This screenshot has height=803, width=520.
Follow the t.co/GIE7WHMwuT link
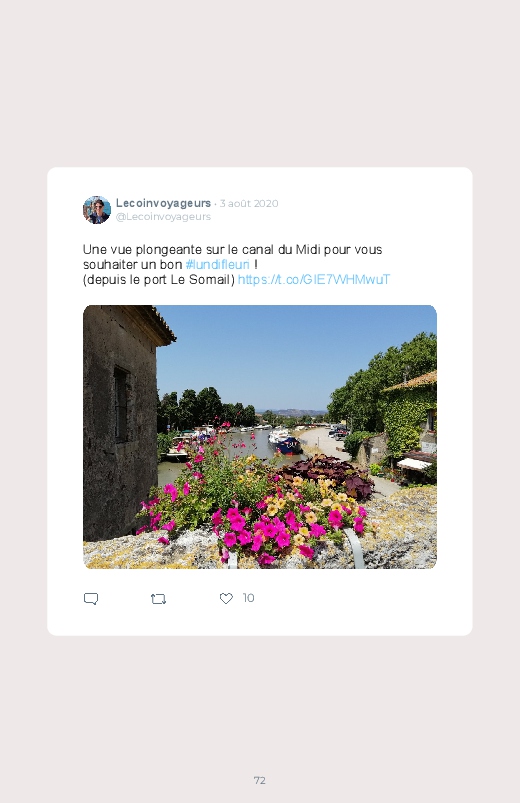pyautogui.click(x=314, y=280)
